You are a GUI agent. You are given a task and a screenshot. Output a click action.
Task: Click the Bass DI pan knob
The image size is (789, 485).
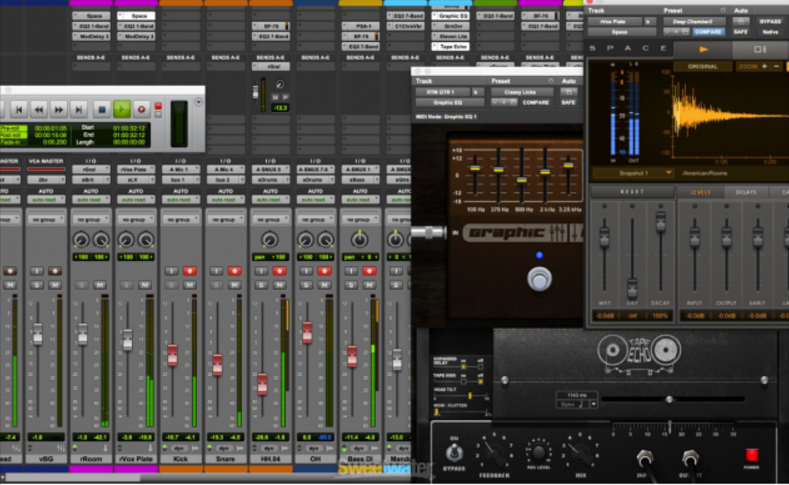tap(359, 239)
